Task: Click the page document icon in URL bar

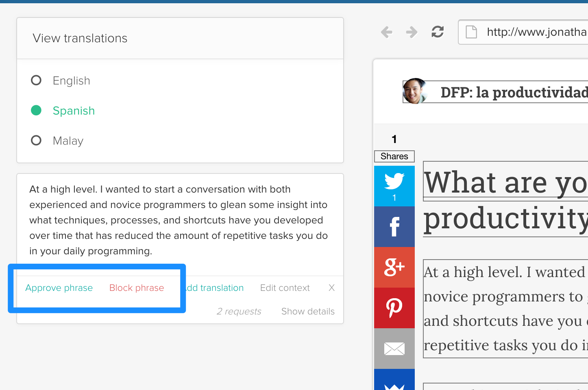Action: [471, 32]
